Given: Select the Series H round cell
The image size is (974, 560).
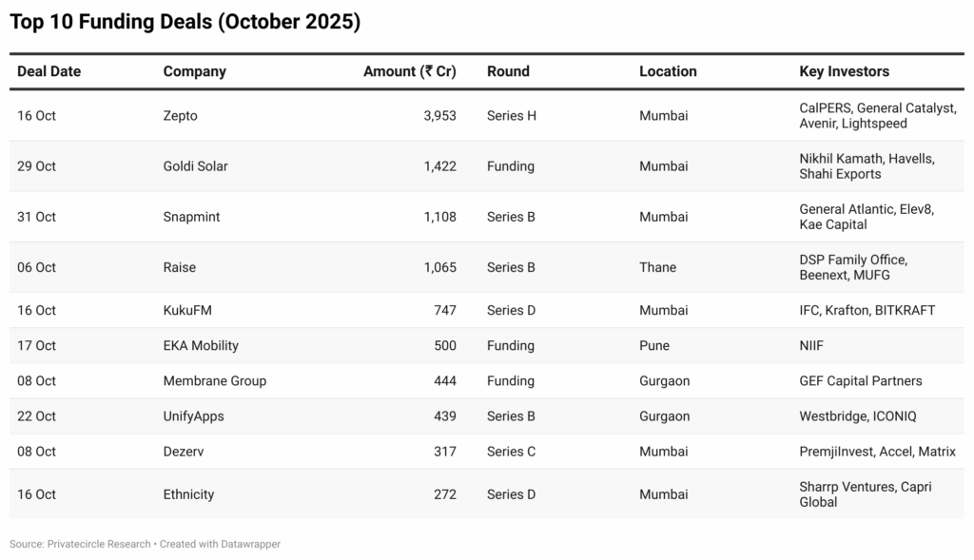Looking at the screenshot, I should 512,116.
